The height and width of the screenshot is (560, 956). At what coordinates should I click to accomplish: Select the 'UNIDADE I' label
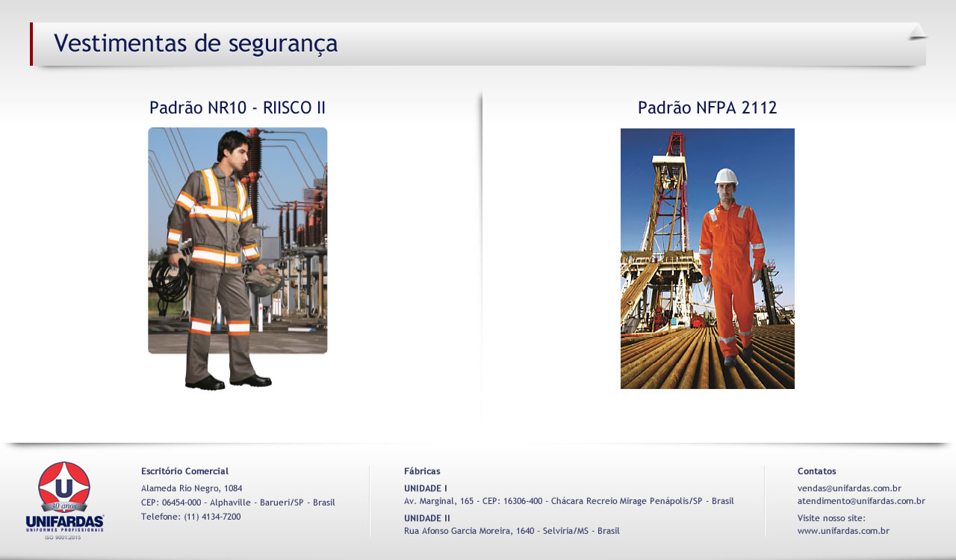click(425, 488)
